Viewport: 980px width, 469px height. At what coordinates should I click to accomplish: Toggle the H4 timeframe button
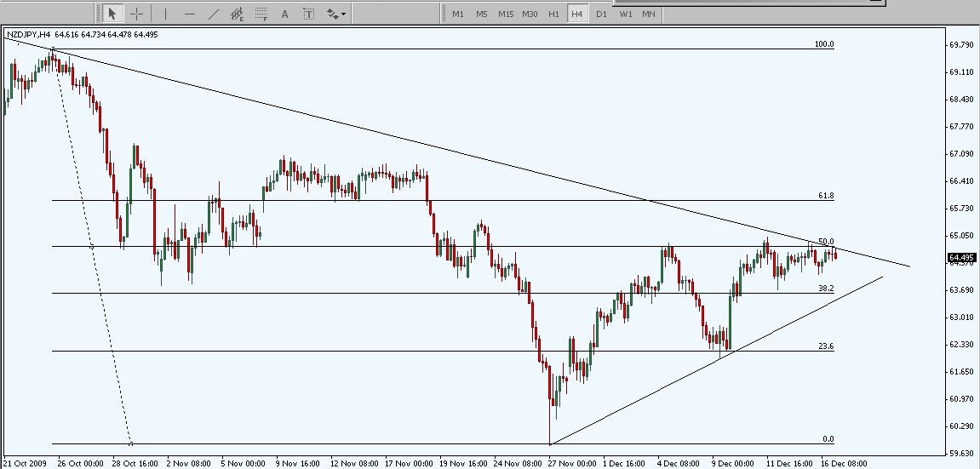[577, 14]
